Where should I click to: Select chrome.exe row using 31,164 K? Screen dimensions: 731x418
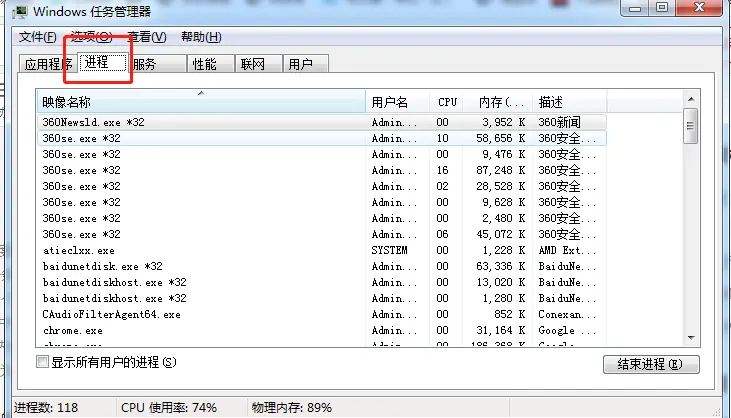tap(322, 330)
